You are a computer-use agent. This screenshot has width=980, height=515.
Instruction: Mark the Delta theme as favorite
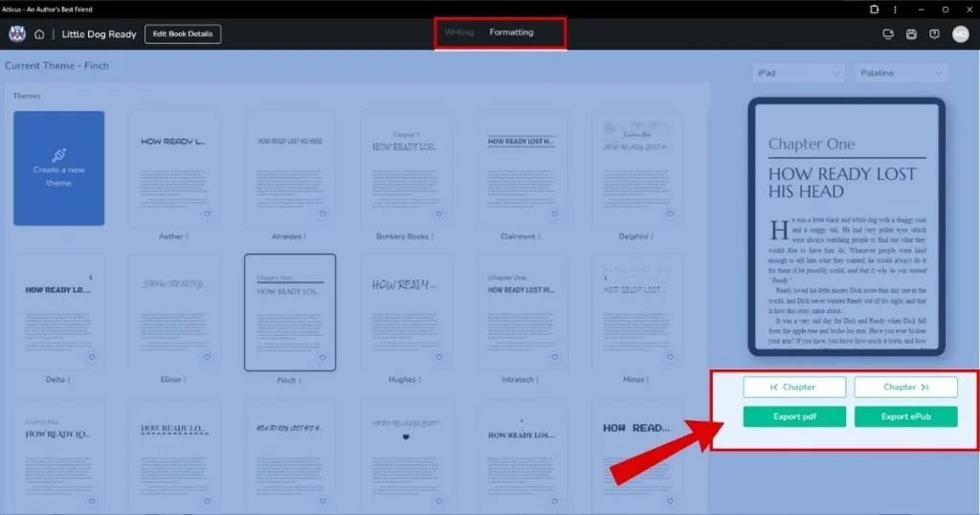click(x=91, y=357)
